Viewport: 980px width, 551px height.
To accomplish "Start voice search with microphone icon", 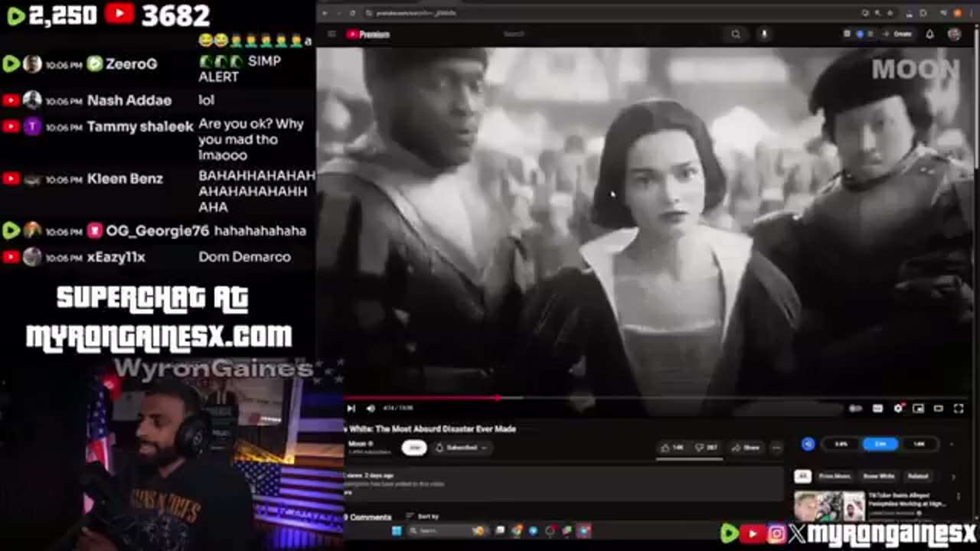I will 764,34.
